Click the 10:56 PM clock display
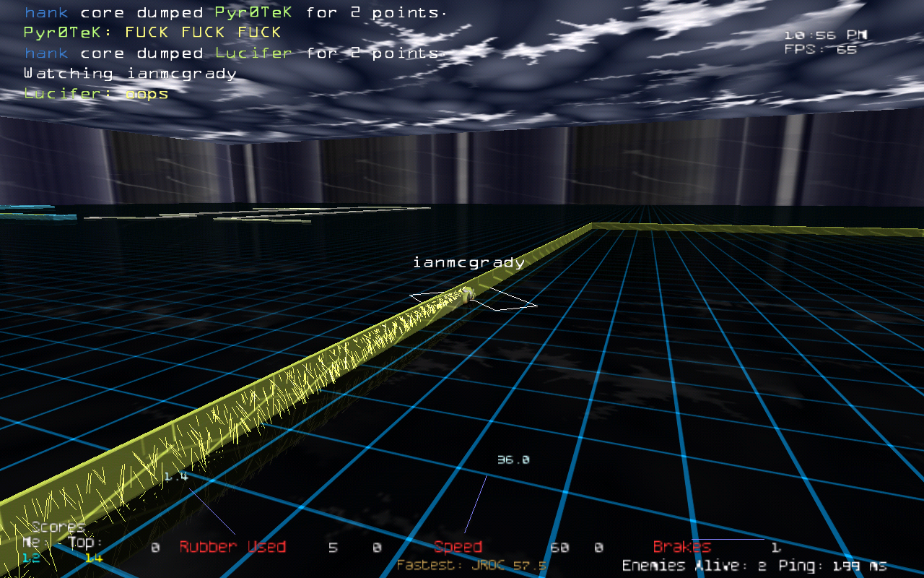The image size is (924, 578). 825,35
